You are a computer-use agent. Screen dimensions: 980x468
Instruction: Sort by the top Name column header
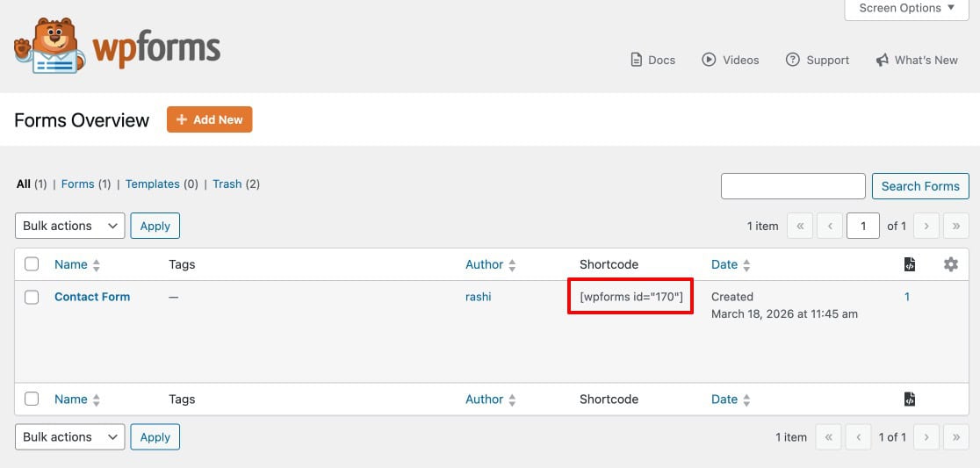click(70, 264)
